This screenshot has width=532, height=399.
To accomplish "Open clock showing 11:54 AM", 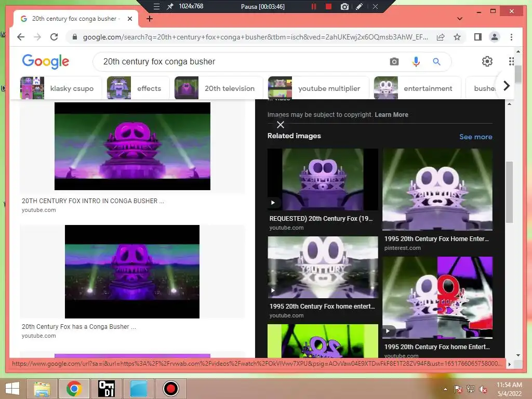I will click(509, 389).
